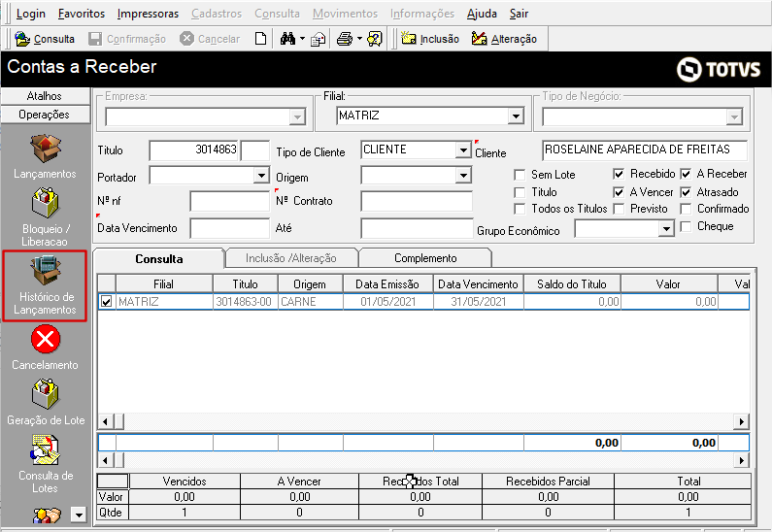This screenshot has width=772, height=532.
Task: Click grid scrollbar left arrow
Action: click(x=105, y=421)
